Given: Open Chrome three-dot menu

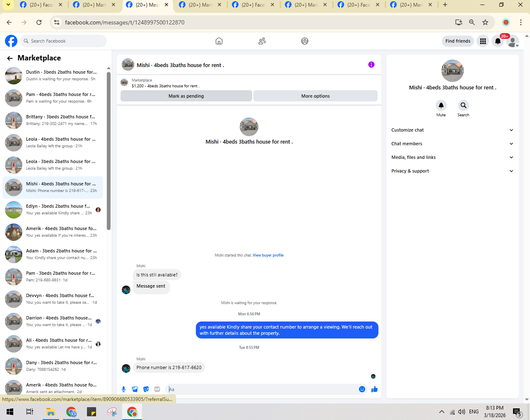Looking at the screenshot, I should pos(521,22).
